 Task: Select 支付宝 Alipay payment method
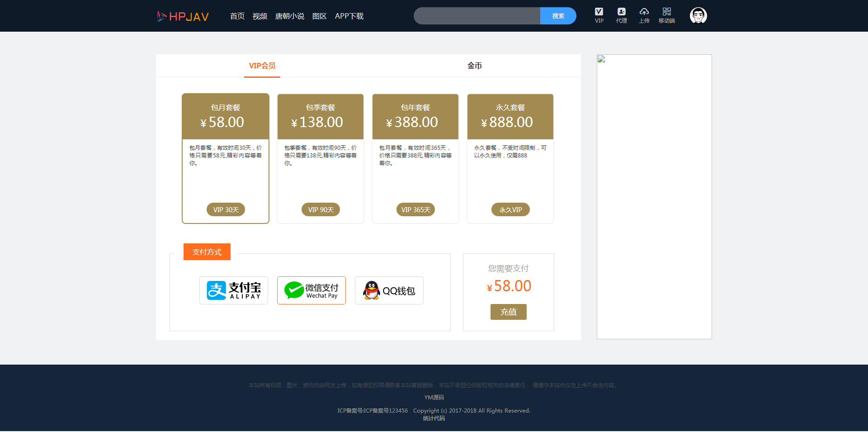tap(234, 290)
